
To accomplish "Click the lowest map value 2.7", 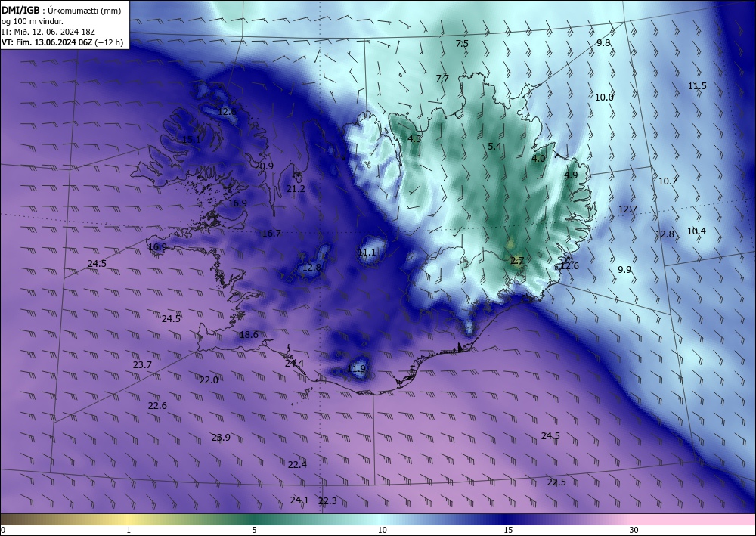I will point(517,262).
